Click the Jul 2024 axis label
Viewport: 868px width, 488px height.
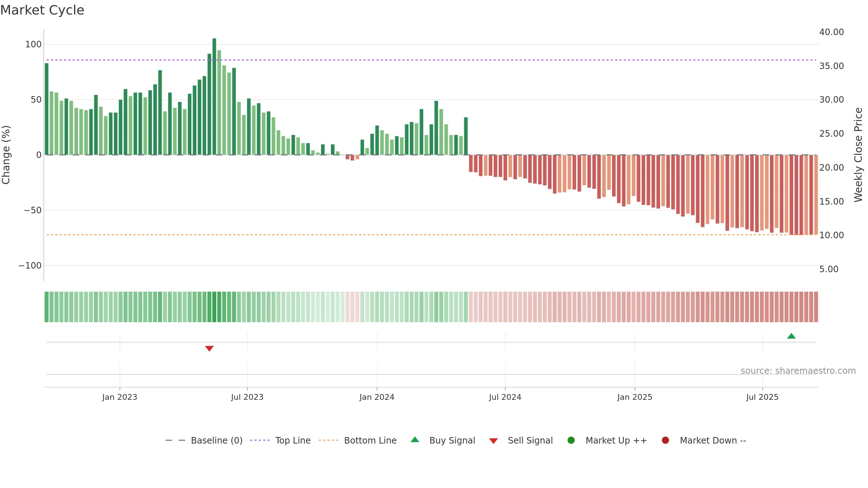pos(505,397)
